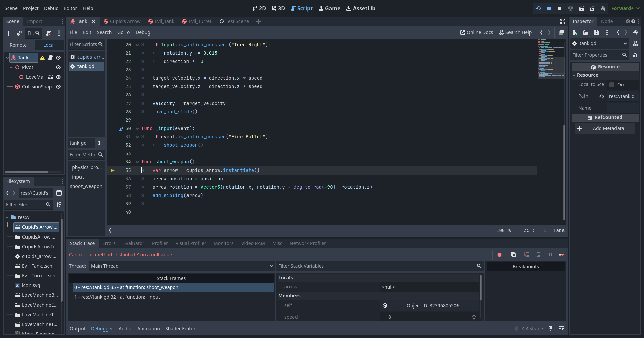Switch to the Evil_Turret scene tab
This screenshot has height=338, width=644.
point(197,21)
